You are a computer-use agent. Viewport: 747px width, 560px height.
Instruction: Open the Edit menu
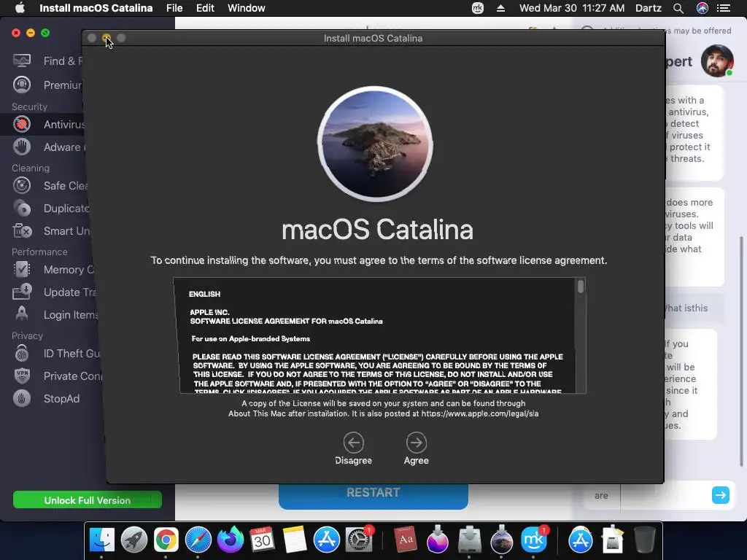coord(205,8)
